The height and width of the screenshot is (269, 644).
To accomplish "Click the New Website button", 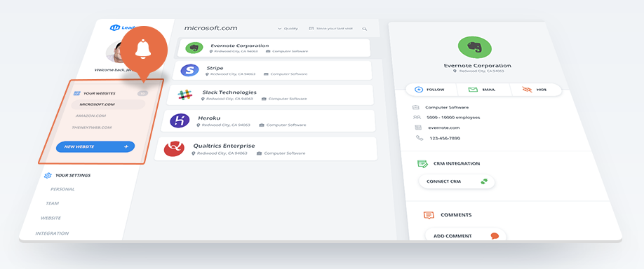I will click(x=95, y=147).
